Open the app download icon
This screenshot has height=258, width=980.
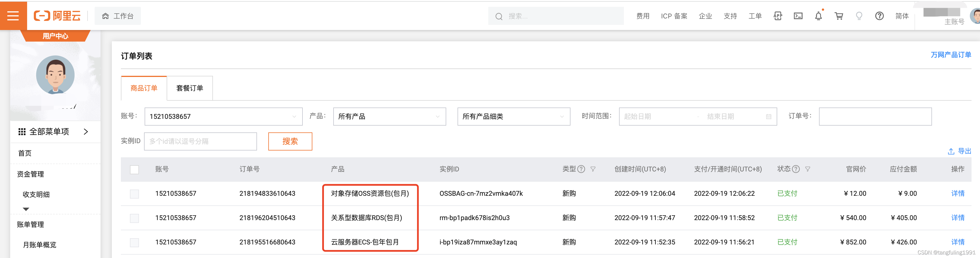point(778,16)
